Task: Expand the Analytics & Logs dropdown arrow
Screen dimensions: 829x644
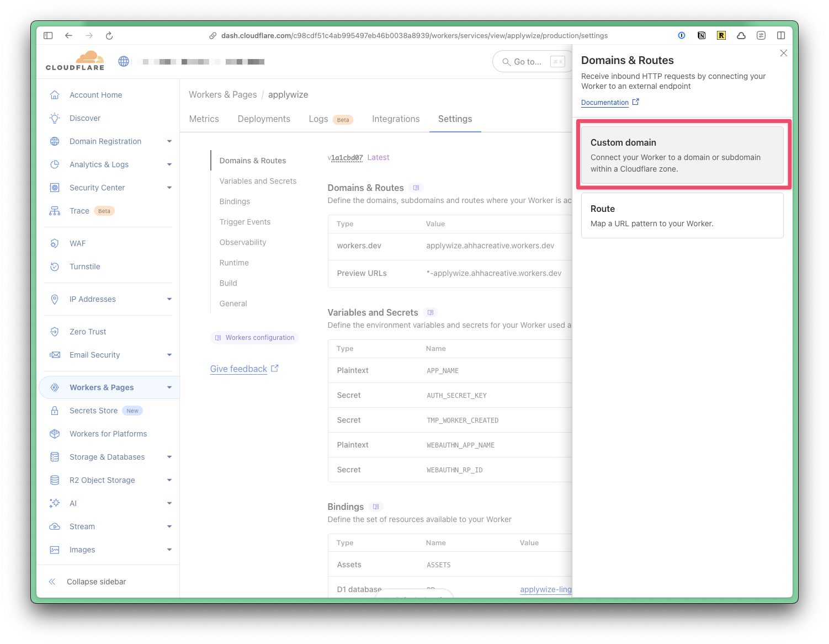Action: pos(169,164)
